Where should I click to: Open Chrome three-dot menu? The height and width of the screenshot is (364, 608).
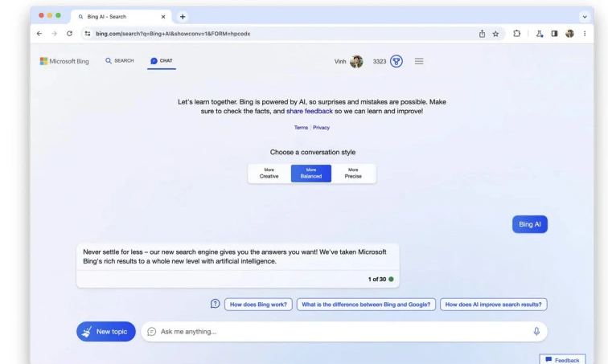(x=585, y=34)
